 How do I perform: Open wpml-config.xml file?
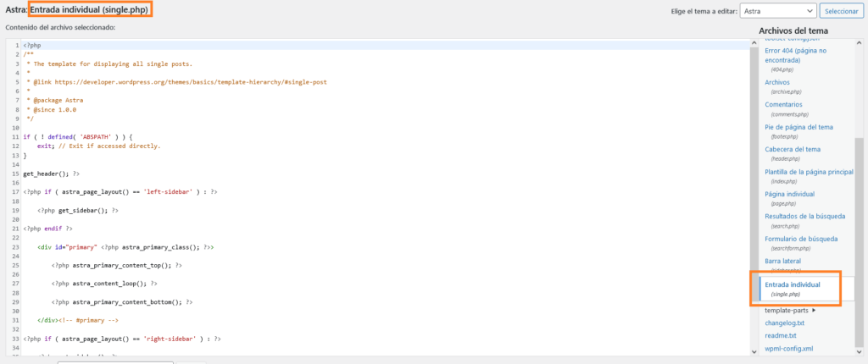[789, 349]
